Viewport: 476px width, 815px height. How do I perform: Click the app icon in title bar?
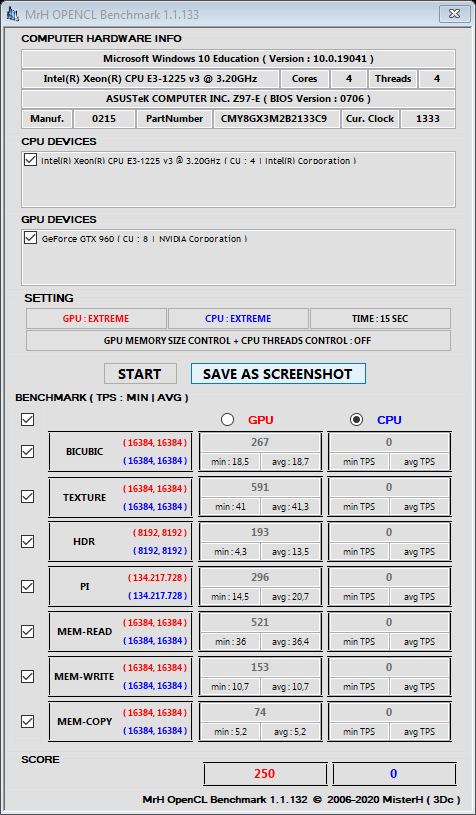click(14, 14)
